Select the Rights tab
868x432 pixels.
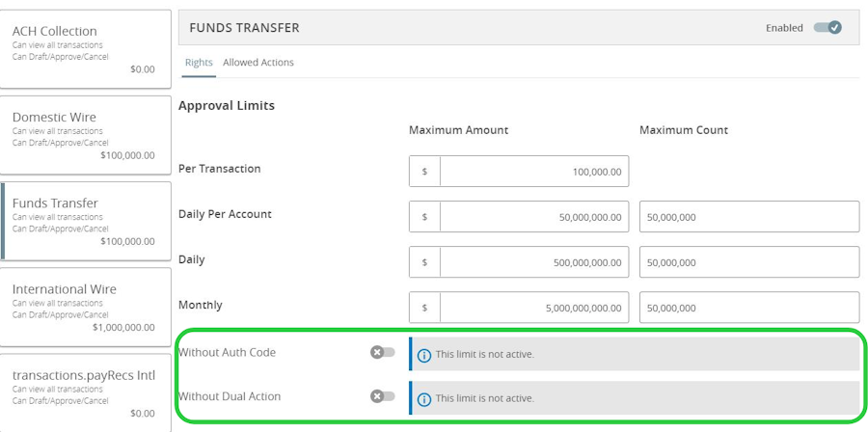(x=199, y=63)
